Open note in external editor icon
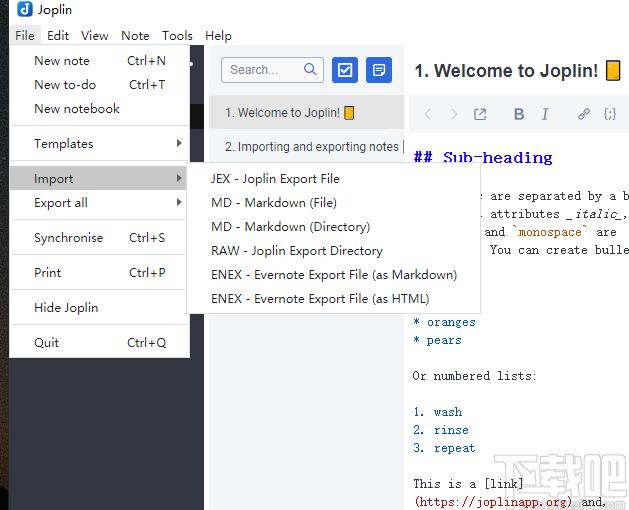 tap(480, 114)
